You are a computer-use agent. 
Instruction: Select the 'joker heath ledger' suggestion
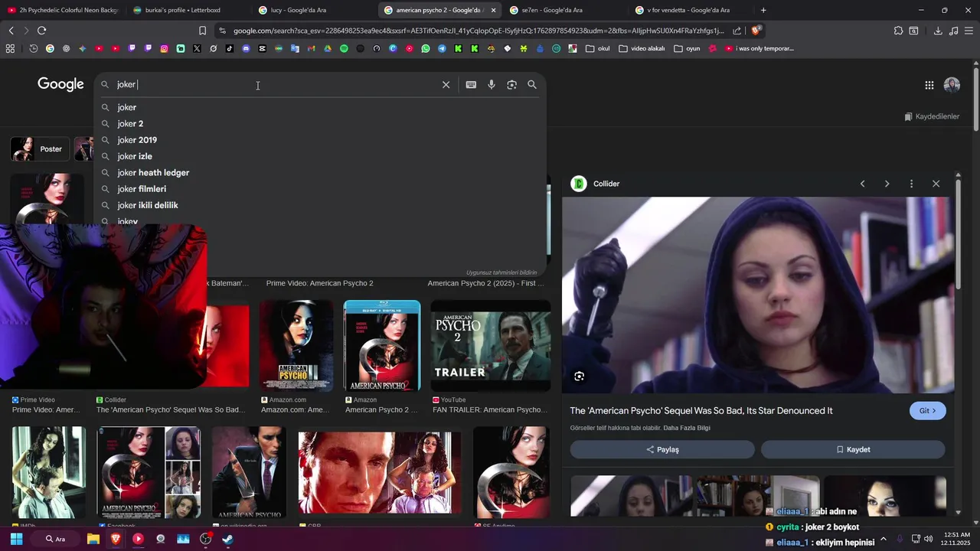tap(320, 172)
